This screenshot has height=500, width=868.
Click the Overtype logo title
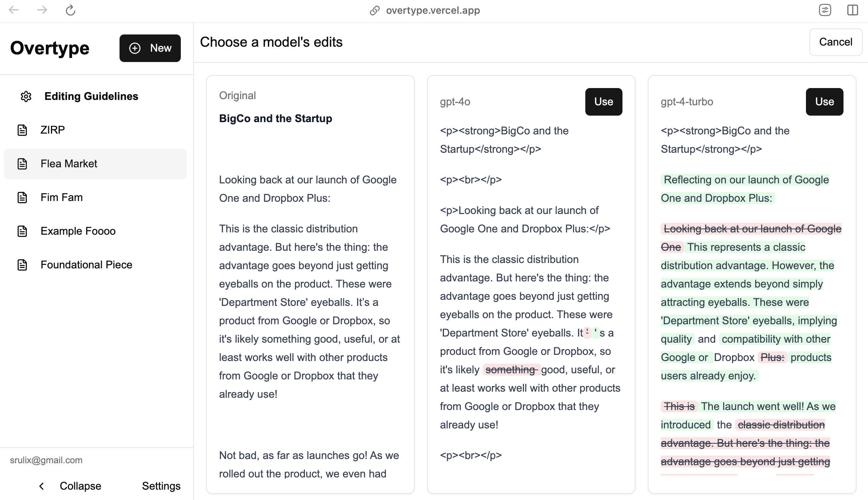[50, 48]
